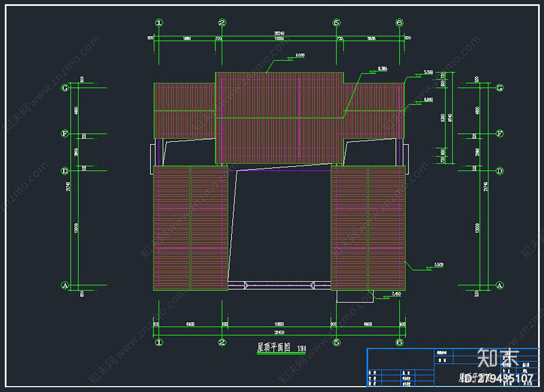Click the top dimension text 12000
The width and height of the screenshot is (544, 392).
coord(279,38)
